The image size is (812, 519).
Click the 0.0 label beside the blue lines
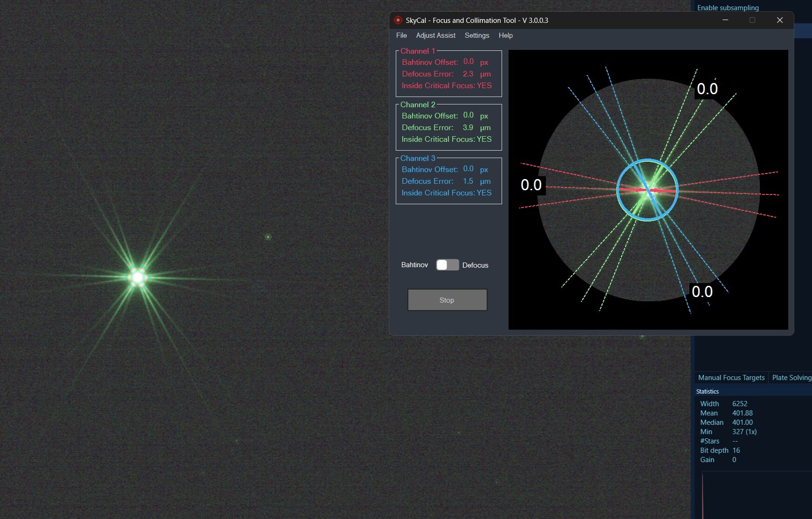point(702,291)
